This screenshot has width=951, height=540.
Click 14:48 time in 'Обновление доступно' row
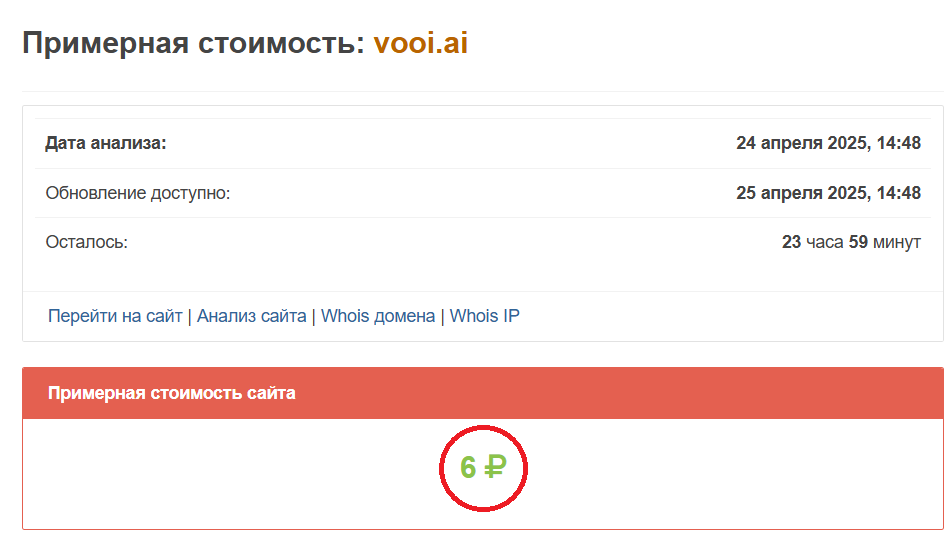[x=897, y=192]
